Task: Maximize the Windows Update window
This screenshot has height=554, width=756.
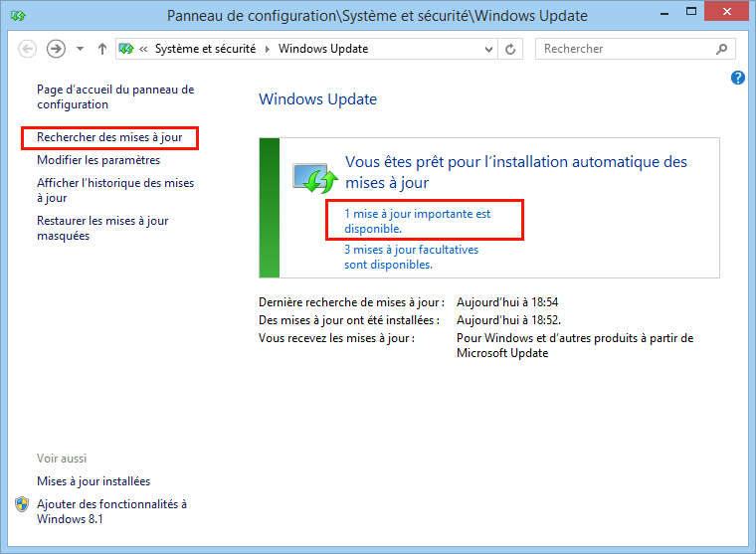Action: click(691, 12)
